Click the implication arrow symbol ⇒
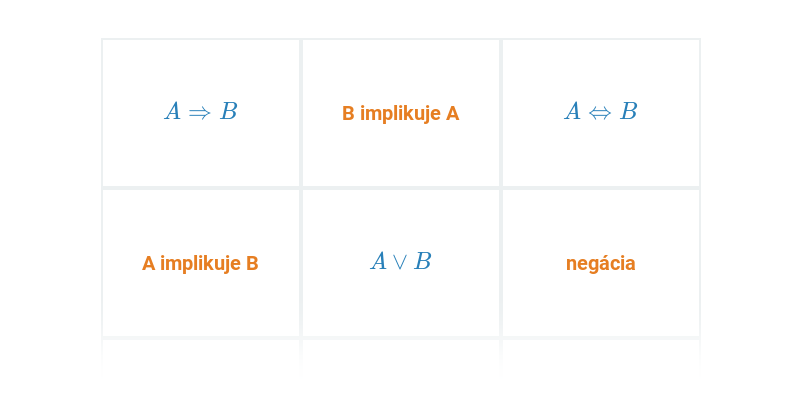The image size is (800, 400). (x=199, y=113)
